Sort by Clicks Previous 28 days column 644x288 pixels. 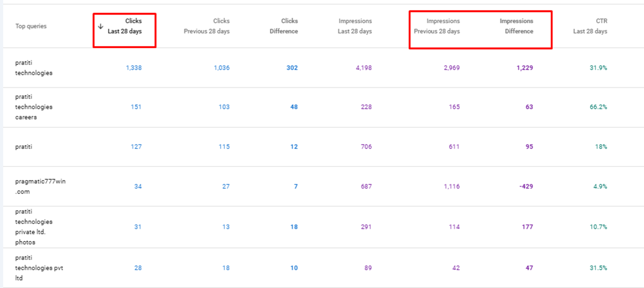(206, 26)
